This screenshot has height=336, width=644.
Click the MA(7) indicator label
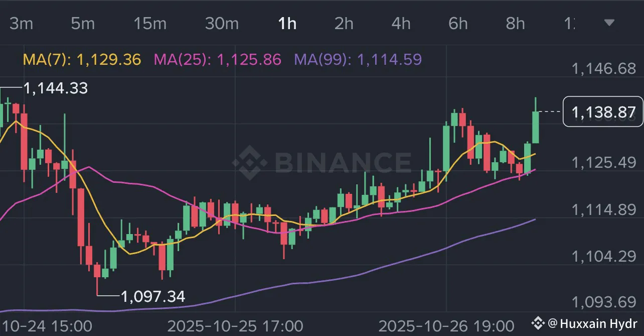tap(82, 60)
